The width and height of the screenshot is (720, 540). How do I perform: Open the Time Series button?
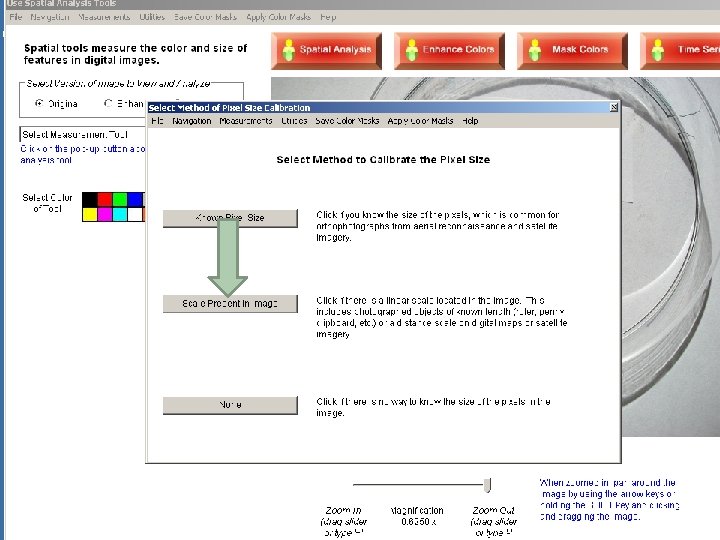point(681,51)
